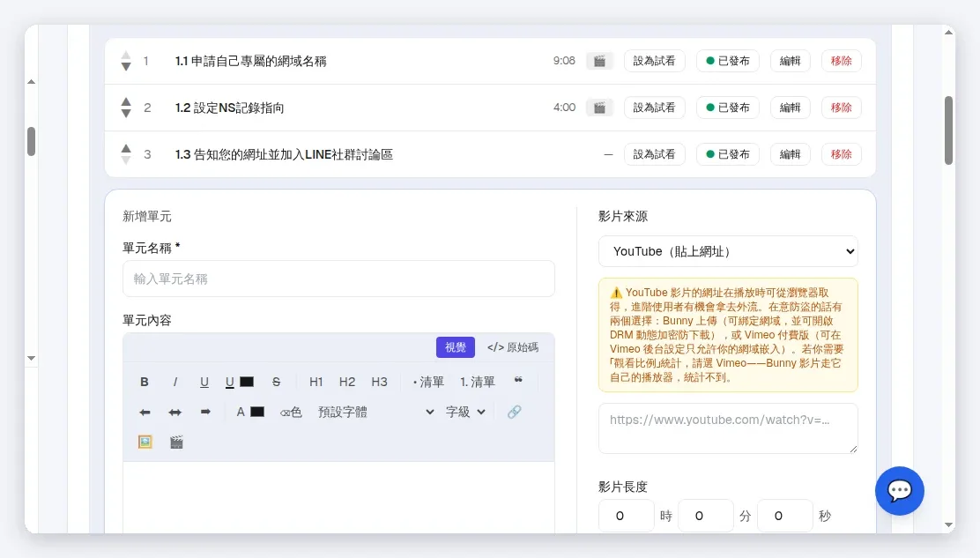The image size is (980, 558).
Task: Move unit 1.2 up with arrow
Action: [x=126, y=102]
